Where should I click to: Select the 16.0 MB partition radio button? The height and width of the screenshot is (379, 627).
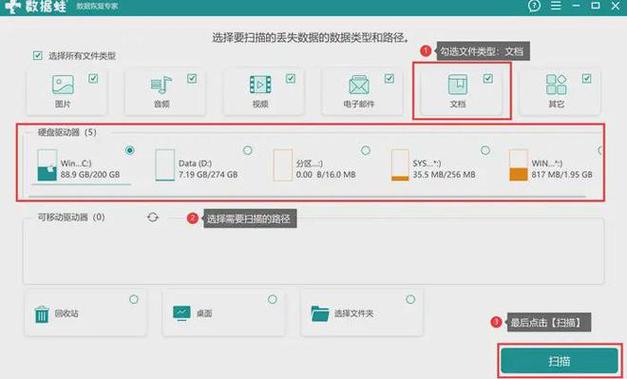click(x=365, y=150)
